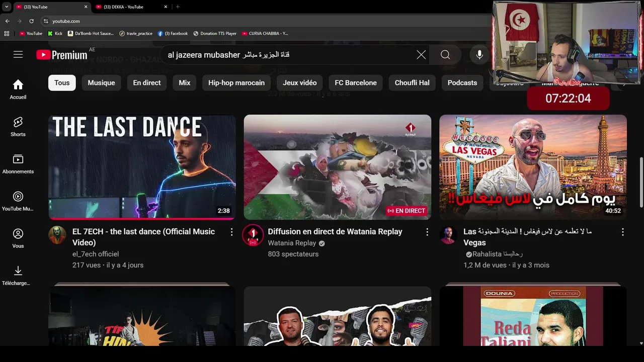This screenshot has width=644, height=362.
Task: Open Shorts in the sidebar
Action: (x=18, y=127)
